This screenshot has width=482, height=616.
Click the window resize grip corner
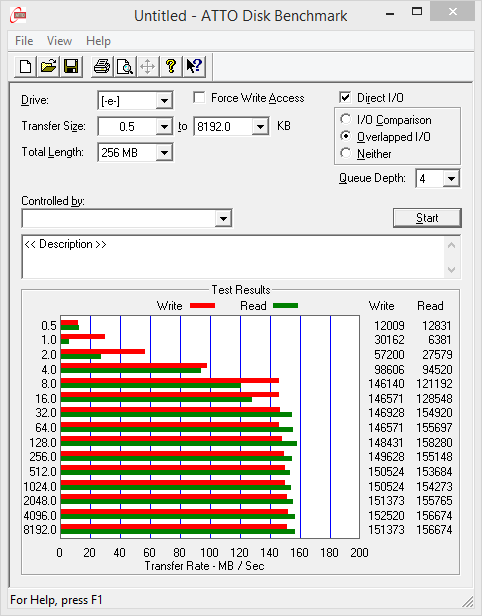point(467,601)
